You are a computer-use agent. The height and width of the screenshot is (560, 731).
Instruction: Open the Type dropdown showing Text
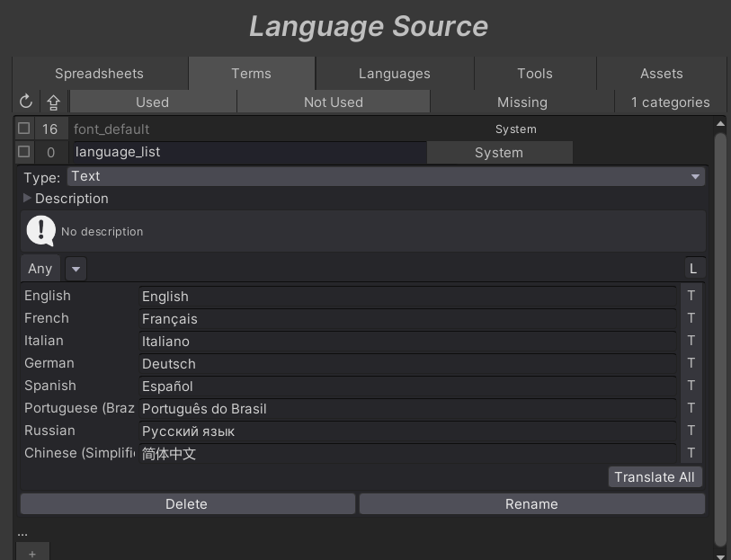[386, 176]
